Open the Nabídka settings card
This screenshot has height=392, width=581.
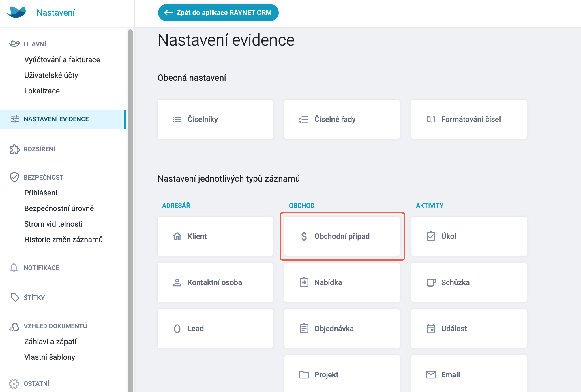click(342, 282)
